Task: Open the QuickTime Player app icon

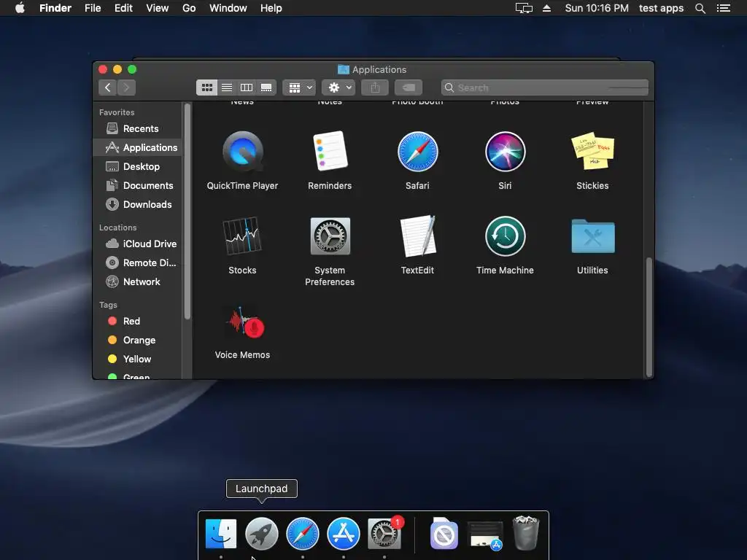Action: pos(242,152)
